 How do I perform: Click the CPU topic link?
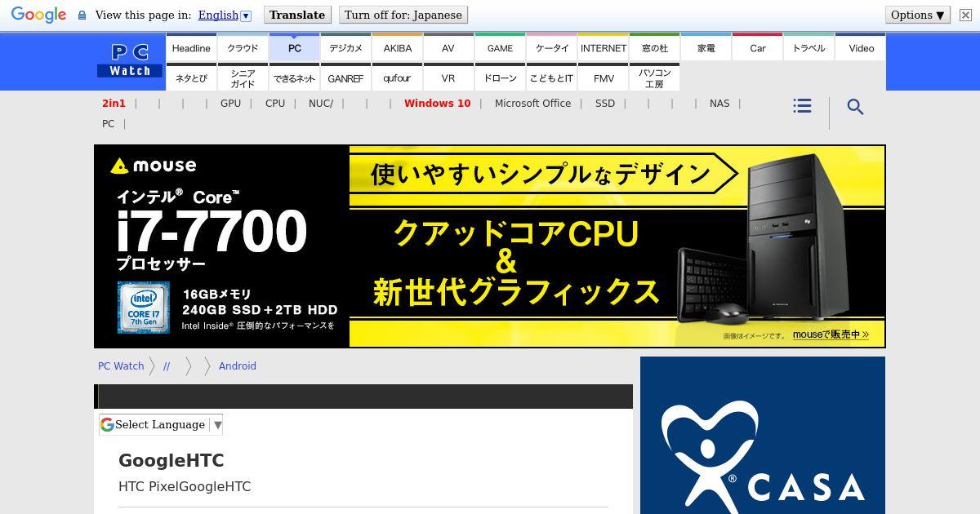point(275,104)
